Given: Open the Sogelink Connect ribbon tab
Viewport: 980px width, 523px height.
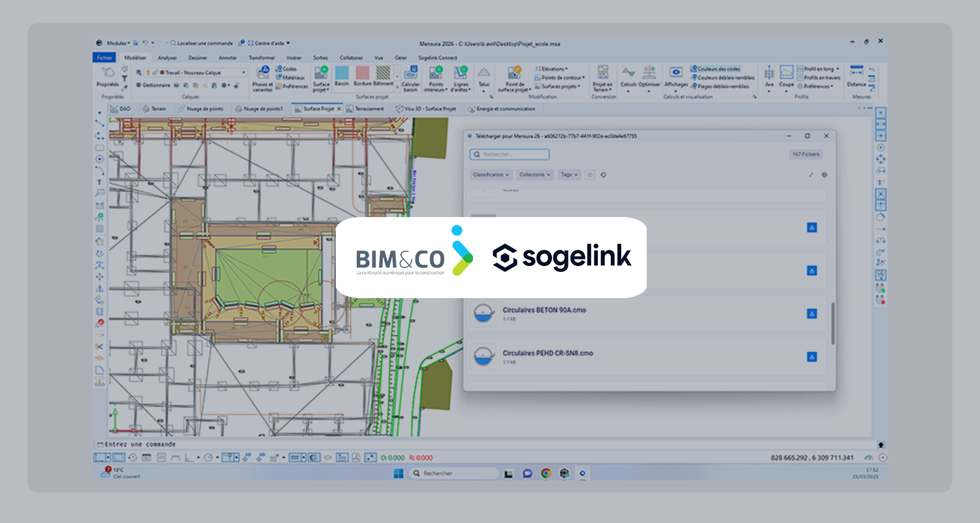Looking at the screenshot, I should tap(438, 58).
